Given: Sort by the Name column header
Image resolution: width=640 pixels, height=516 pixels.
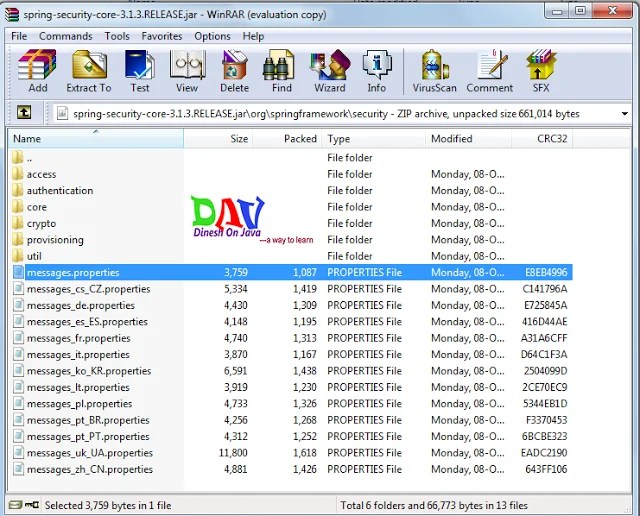Looking at the screenshot, I should tap(96, 139).
